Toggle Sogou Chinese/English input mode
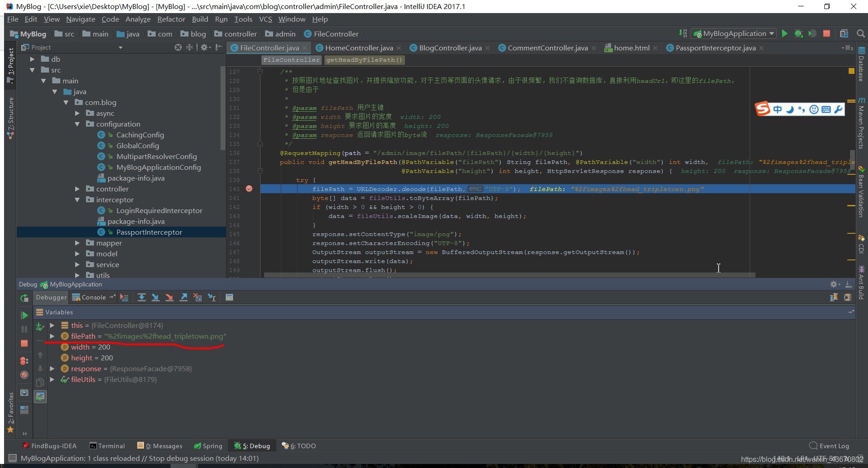The height and width of the screenshot is (468, 868). pos(778,109)
